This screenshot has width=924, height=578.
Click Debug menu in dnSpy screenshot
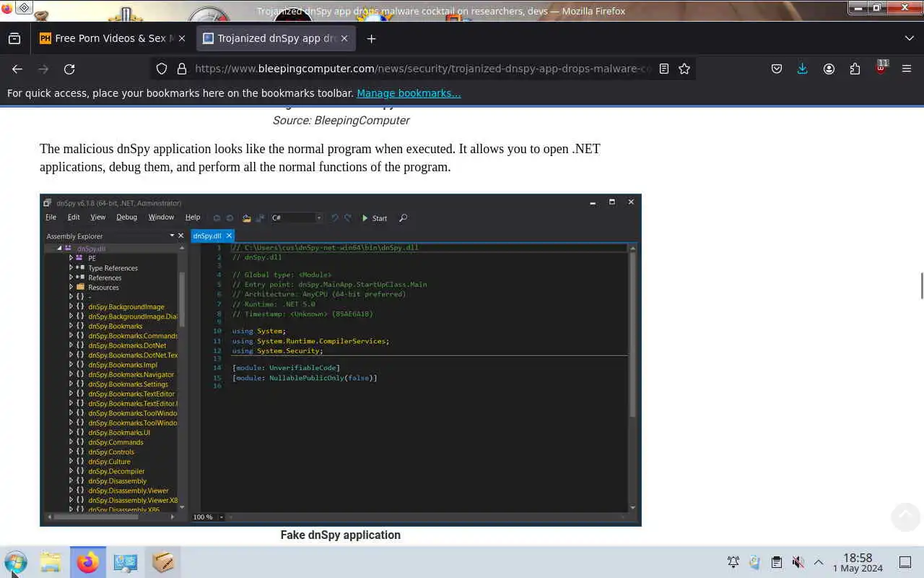point(126,217)
